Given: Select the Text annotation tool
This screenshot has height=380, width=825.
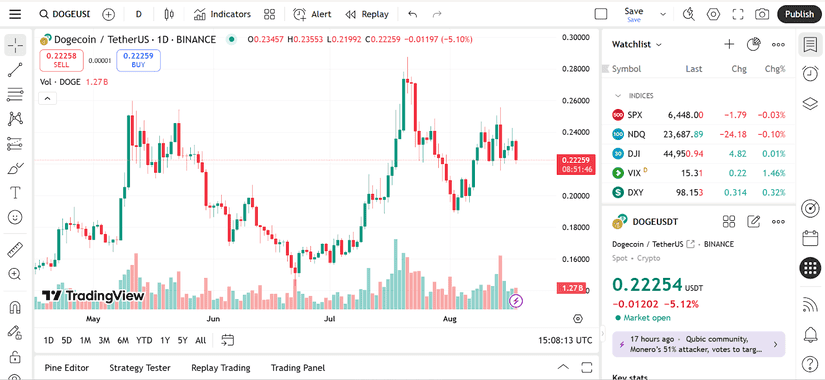Looking at the screenshot, I should pyautogui.click(x=15, y=193).
